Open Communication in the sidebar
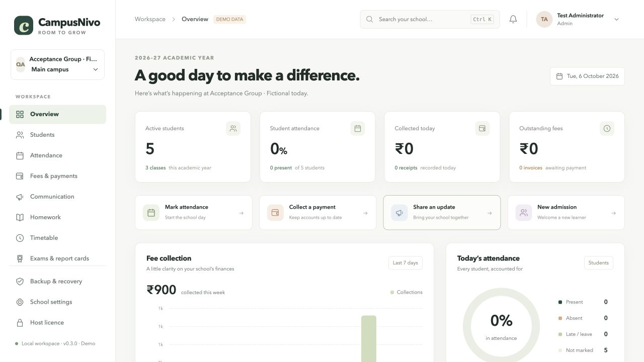644x362 pixels. (57, 197)
